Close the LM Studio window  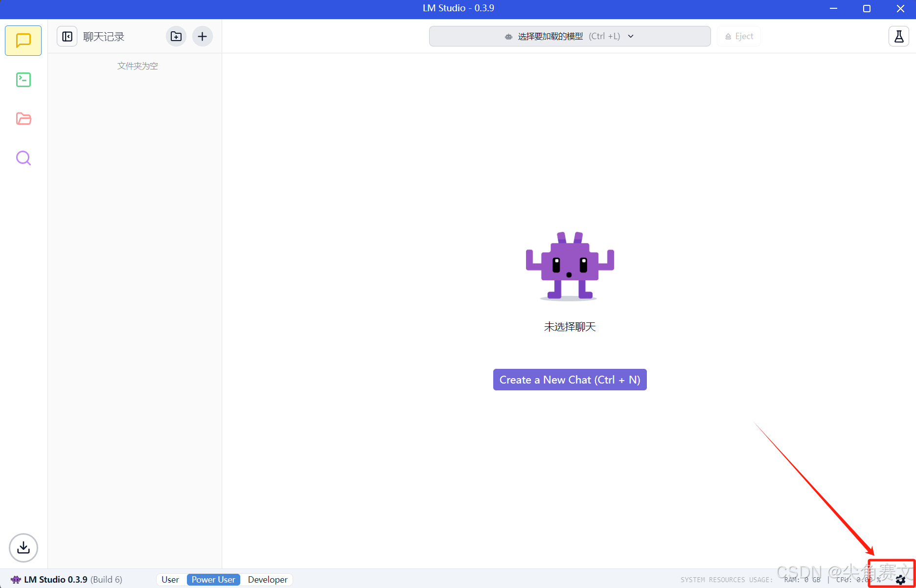pos(900,8)
